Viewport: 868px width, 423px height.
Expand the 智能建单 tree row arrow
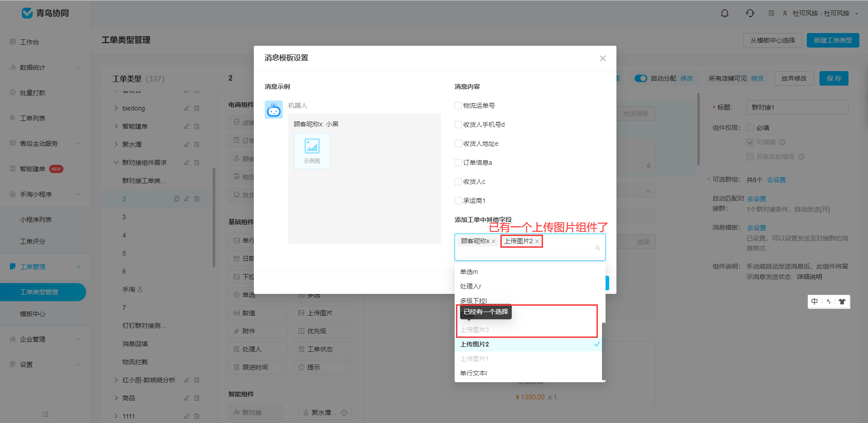[116, 126]
